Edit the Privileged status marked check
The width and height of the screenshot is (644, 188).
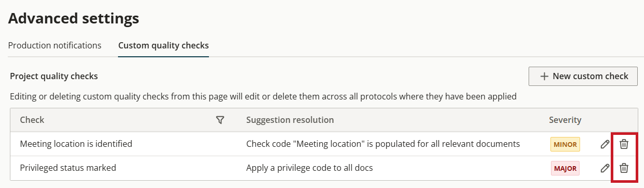click(x=604, y=168)
